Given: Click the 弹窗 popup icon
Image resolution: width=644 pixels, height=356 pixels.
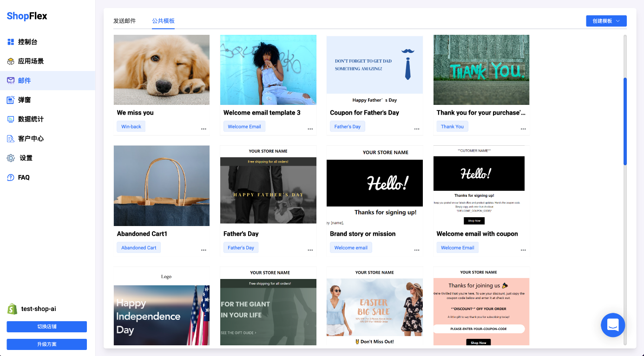Looking at the screenshot, I should tap(11, 100).
